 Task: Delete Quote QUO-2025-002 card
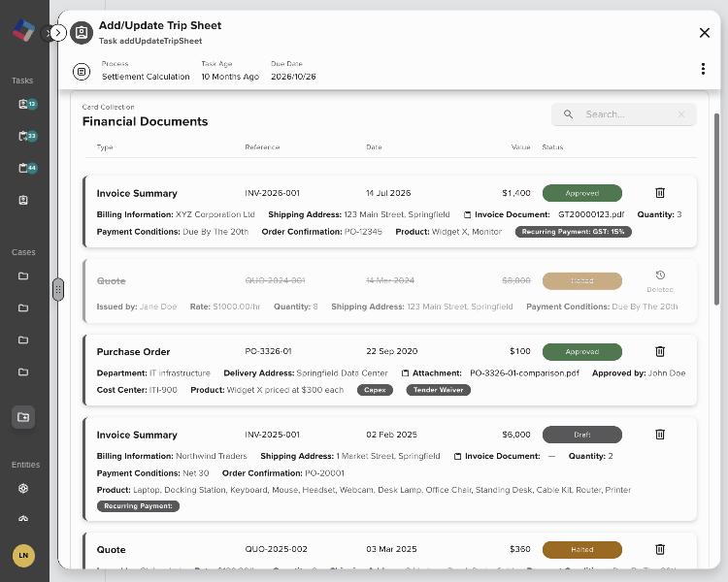pos(660,550)
